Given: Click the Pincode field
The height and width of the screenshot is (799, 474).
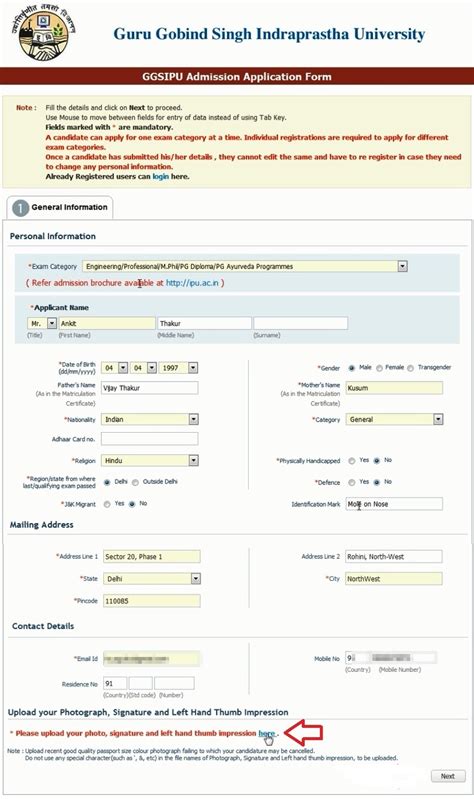Looking at the screenshot, I should pyautogui.click(x=151, y=601).
